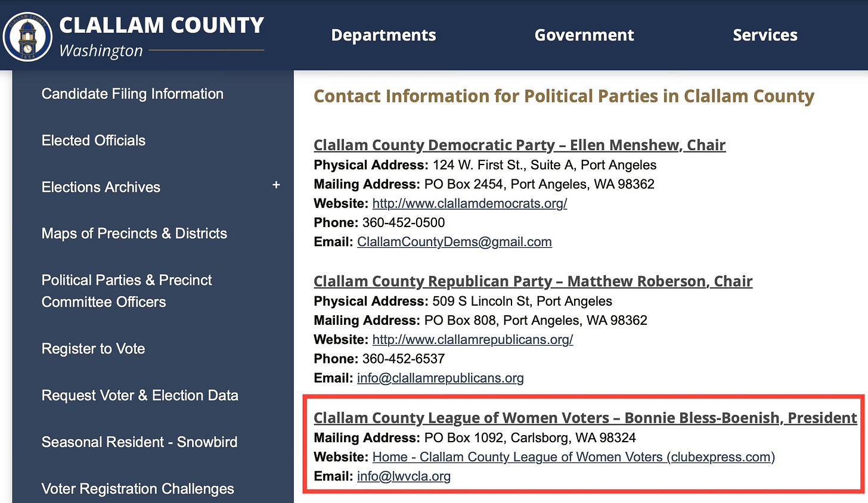Click the Republican Party phone 360-452-6537
Screen dimensions: 868x503
coord(404,359)
